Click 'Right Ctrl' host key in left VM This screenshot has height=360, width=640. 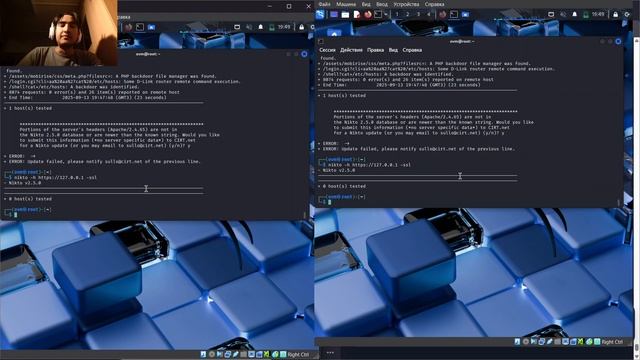coord(298,355)
